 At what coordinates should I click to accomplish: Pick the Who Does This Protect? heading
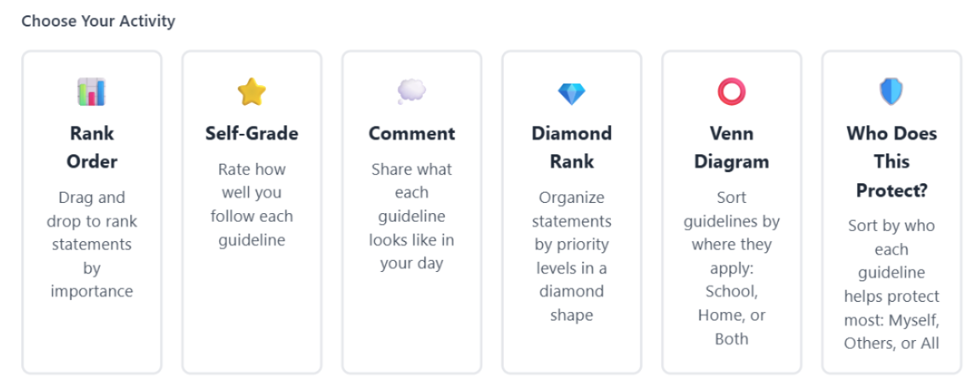point(892,162)
